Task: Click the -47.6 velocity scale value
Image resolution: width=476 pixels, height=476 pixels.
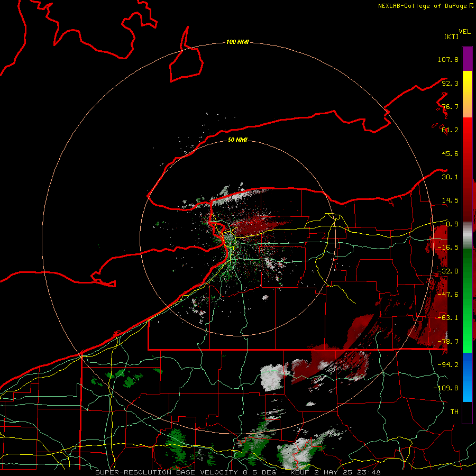Action: click(448, 295)
